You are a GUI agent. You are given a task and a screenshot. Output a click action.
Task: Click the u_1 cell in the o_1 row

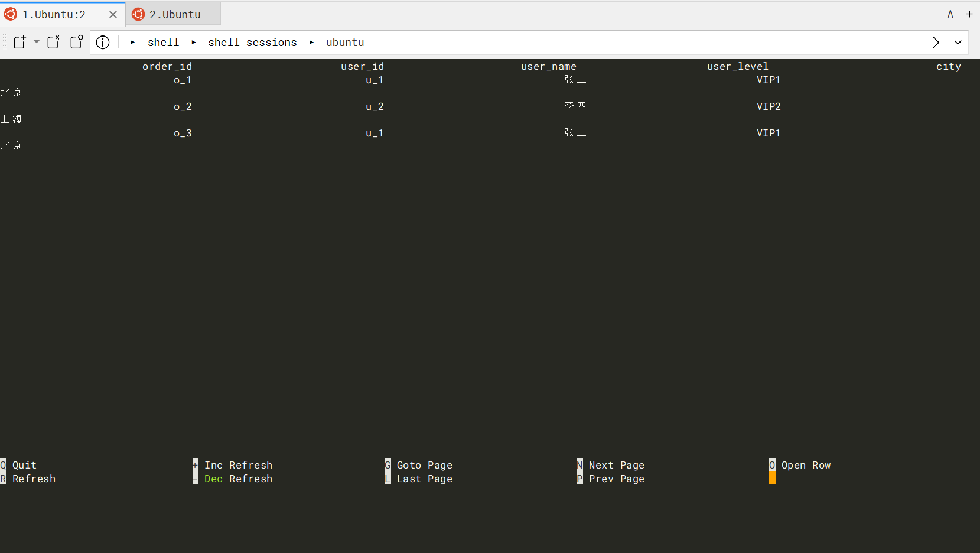[x=375, y=80]
